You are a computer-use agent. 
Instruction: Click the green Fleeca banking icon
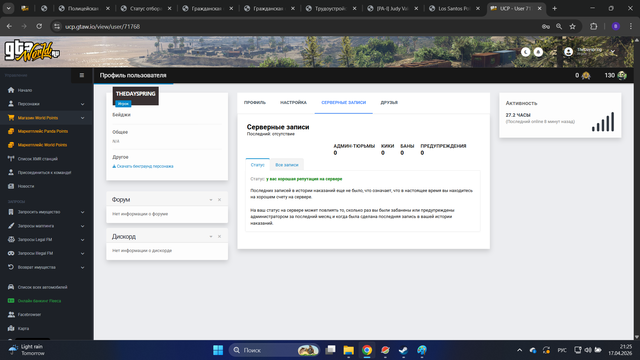(11, 301)
